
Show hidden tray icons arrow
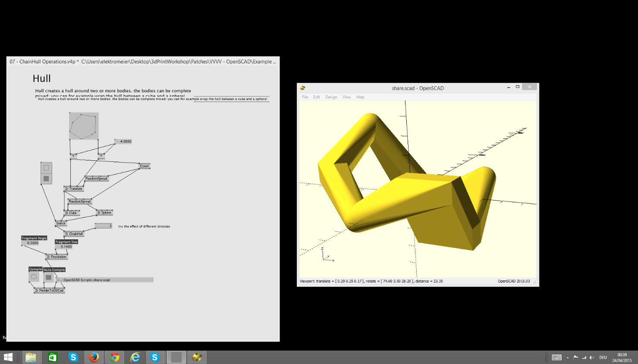coord(568,358)
